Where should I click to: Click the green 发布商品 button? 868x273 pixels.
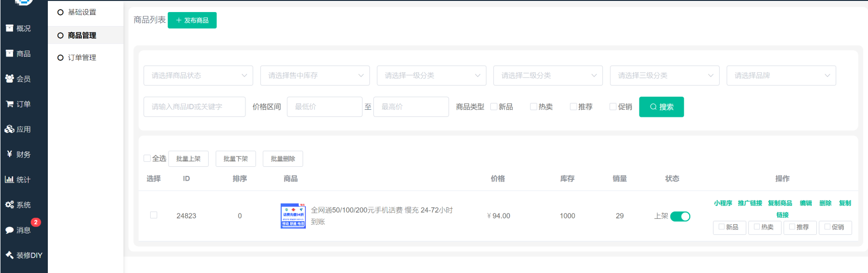(192, 20)
